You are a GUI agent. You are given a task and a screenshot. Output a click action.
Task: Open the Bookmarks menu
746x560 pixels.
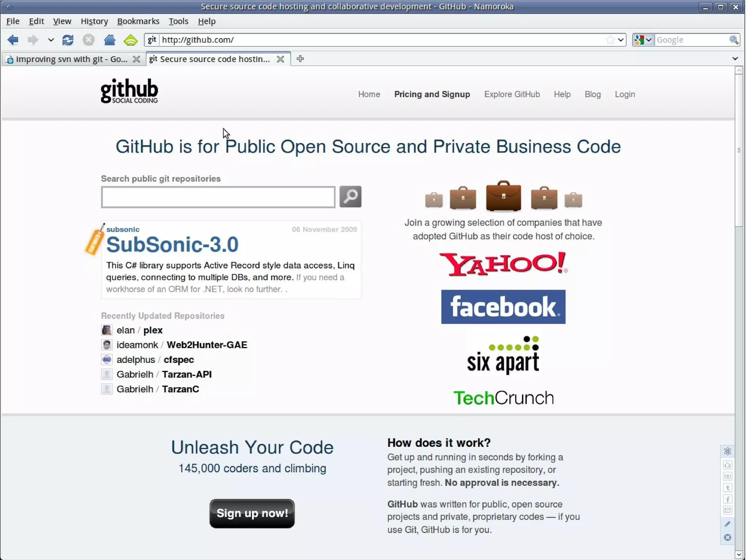pyautogui.click(x=138, y=21)
